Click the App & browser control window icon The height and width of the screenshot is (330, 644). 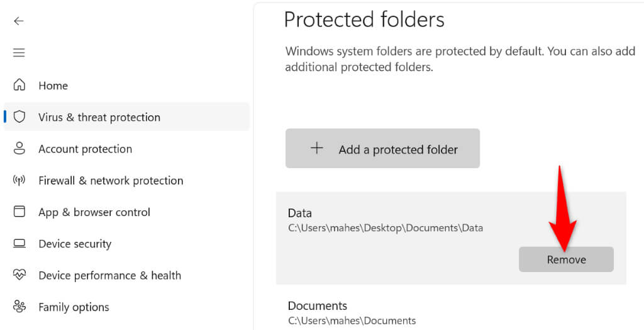19,212
